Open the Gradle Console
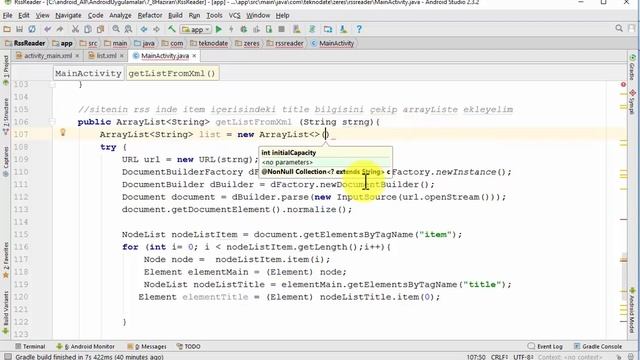The image size is (640, 360). click(598, 346)
